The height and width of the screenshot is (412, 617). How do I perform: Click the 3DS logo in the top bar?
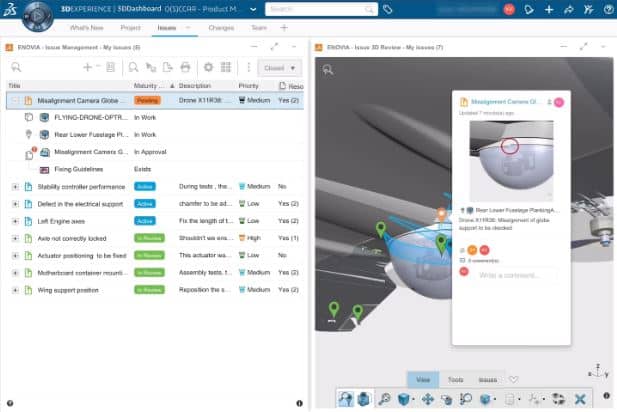point(9,9)
